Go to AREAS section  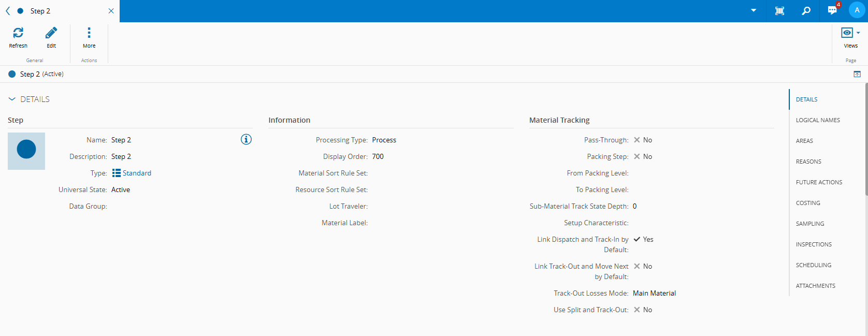[x=804, y=141]
